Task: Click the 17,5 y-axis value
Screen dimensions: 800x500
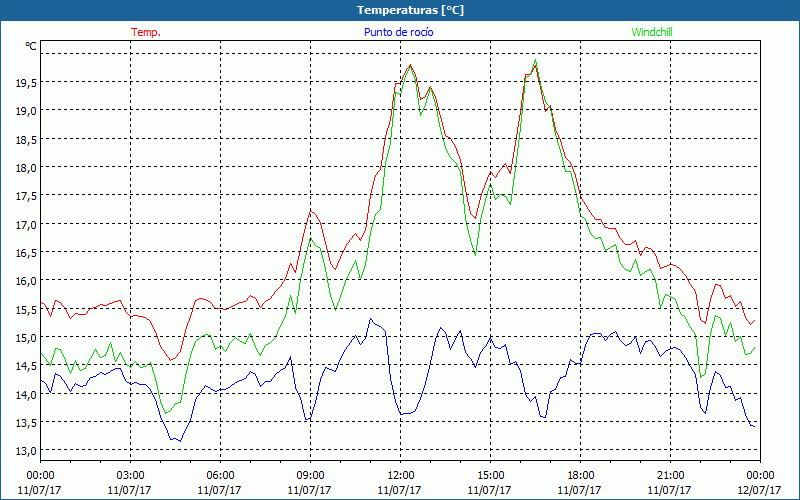Action: [26, 196]
